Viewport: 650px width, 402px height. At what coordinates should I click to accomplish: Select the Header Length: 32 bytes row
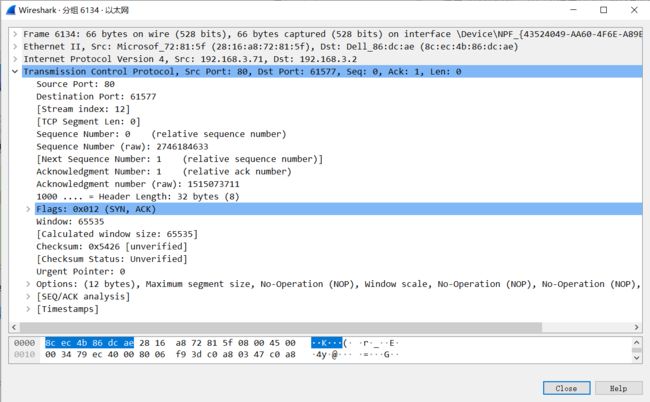138,196
